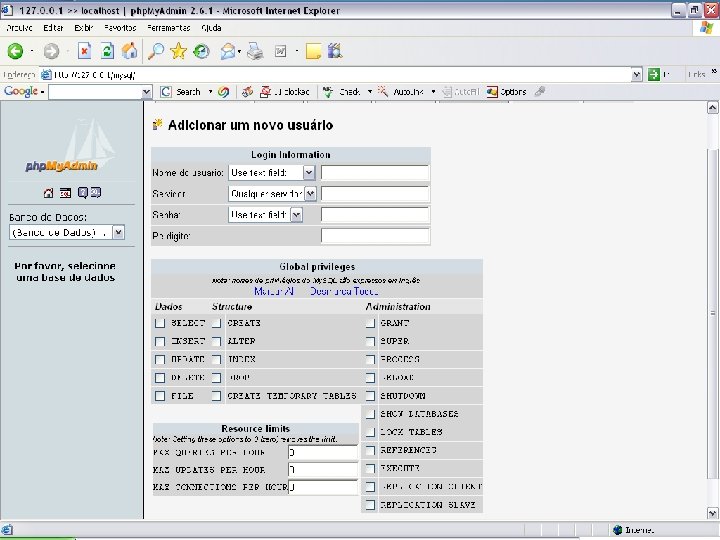Open the Google search box dropdown
This screenshot has width=720, height=540.
tap(146, 92)
